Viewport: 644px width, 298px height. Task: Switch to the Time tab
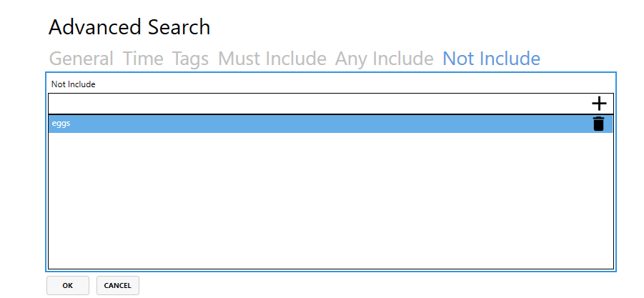[x=143, y=59]
